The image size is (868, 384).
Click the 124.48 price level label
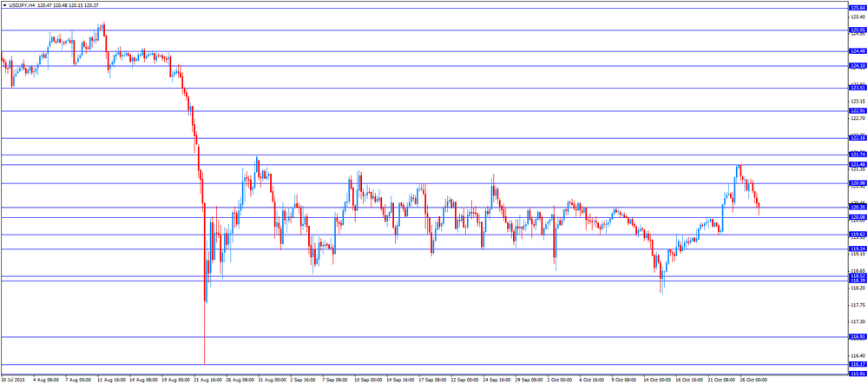tap(858, 51)
